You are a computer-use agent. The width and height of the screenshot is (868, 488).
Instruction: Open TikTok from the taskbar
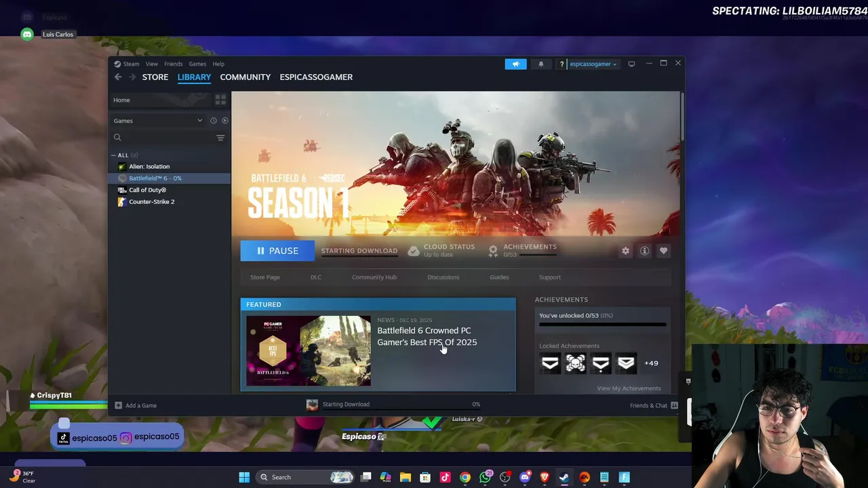(445, 477)
